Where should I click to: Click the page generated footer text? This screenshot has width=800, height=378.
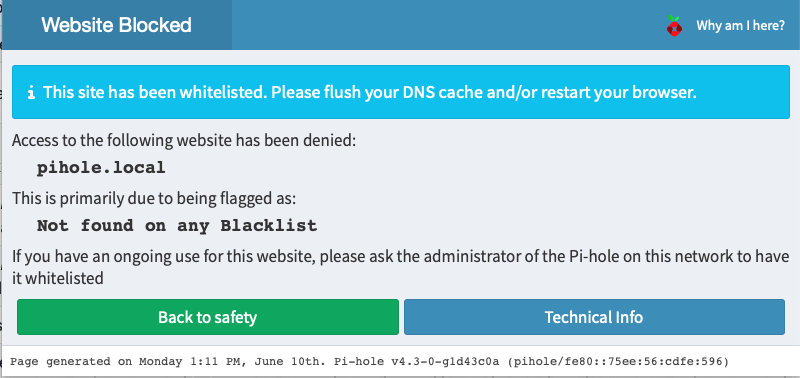[x=369, y=362]
